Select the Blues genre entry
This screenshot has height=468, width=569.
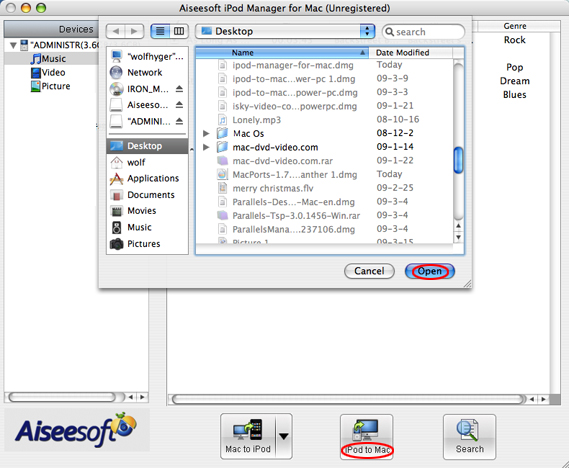coord(515,95)
